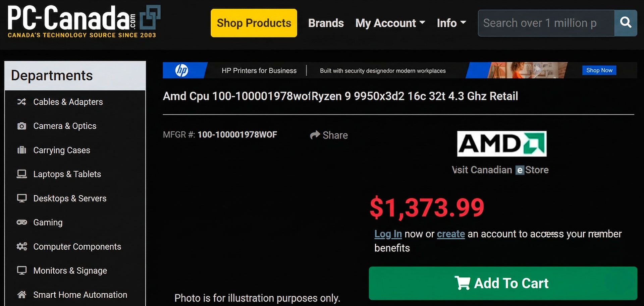The image size is (644, 306).
Task: Open the AMD brand logo
Action: [x=501, y=144]
